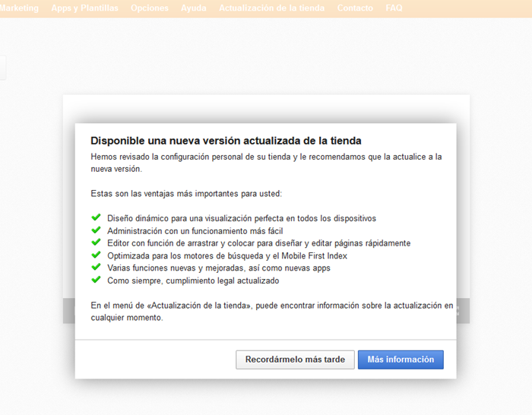Click 'Varias funciones nuevas y mejoradas' line
Image resolution: width=532 pixels, height=415 pixels.
[219, 268]
